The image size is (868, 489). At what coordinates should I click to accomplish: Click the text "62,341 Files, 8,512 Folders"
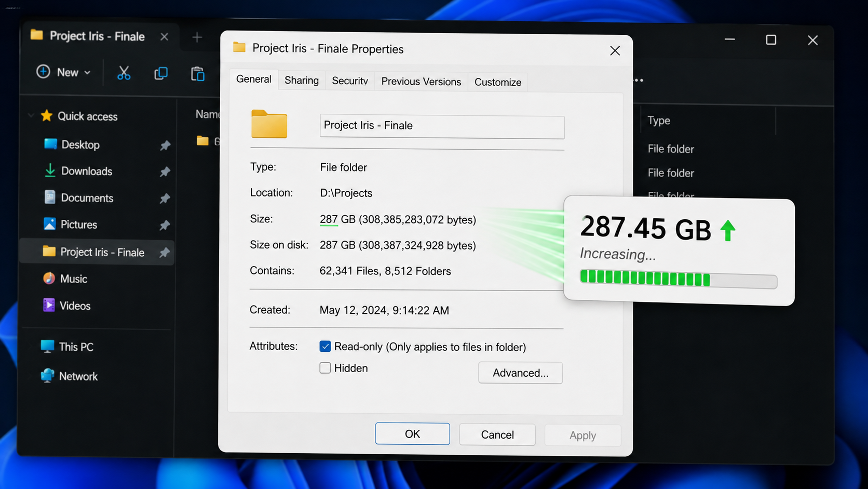coord(385,271)
